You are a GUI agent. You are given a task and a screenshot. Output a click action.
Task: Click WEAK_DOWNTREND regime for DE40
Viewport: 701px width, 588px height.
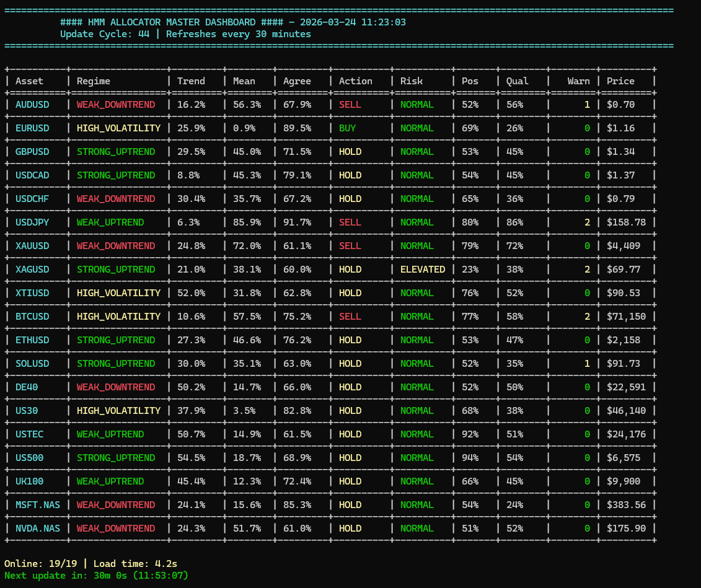(116, 387)
